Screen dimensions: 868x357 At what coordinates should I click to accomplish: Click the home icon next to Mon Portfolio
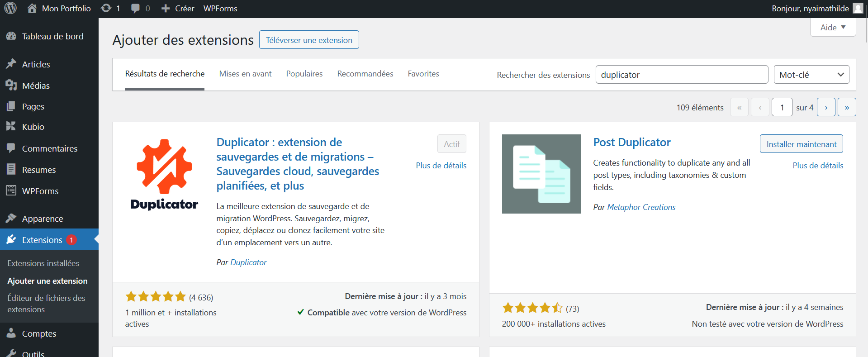coord(32,8)
